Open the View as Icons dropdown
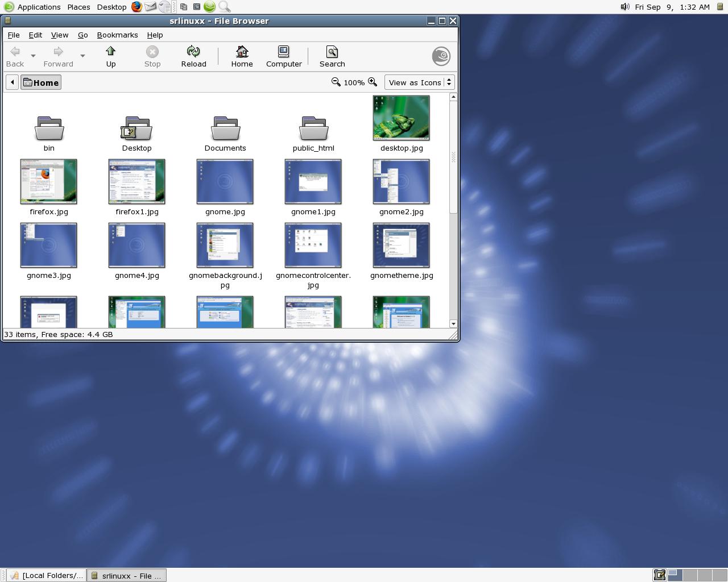 point(419,82)
